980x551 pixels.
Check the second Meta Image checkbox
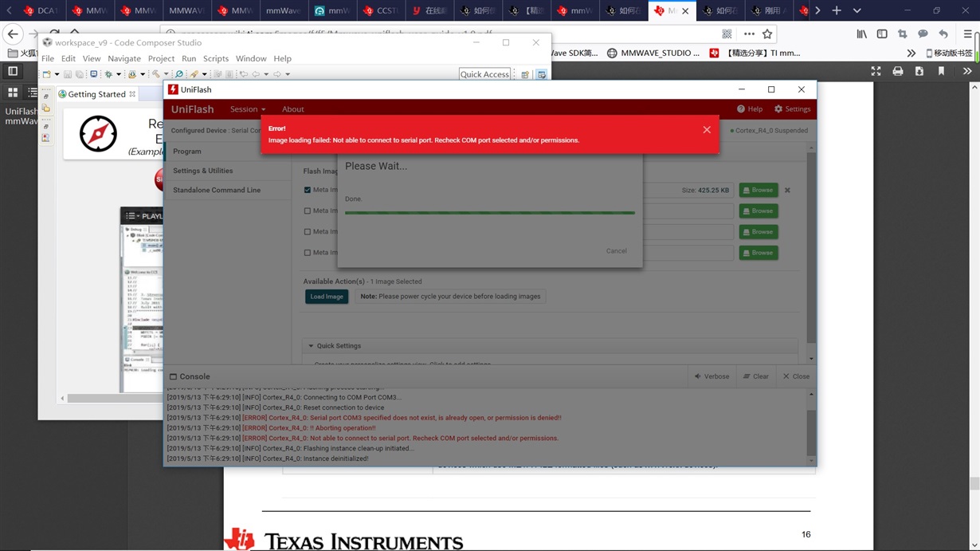click(x=308, y=211)
